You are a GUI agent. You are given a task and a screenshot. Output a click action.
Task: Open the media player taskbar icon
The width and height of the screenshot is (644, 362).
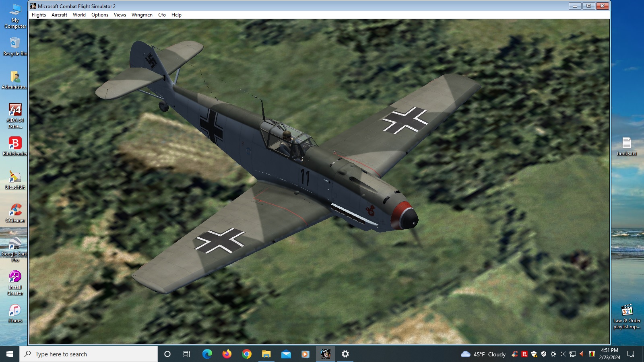coord(305,354)
